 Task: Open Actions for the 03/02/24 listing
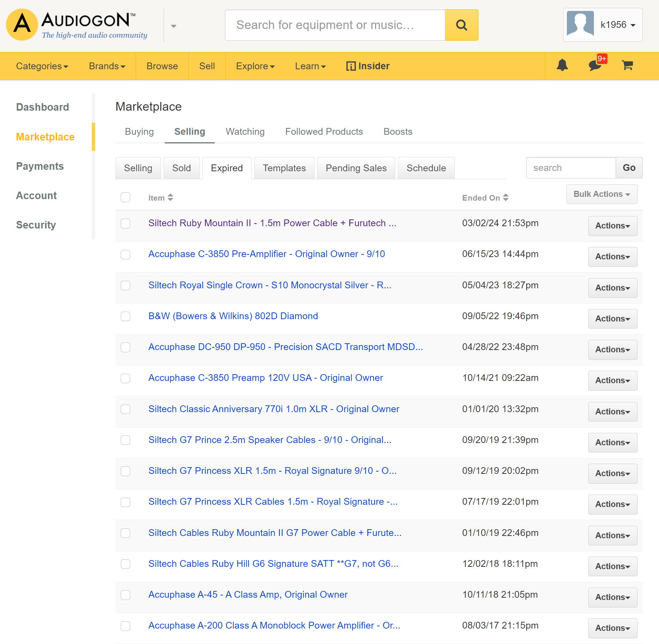coord(612,226)
